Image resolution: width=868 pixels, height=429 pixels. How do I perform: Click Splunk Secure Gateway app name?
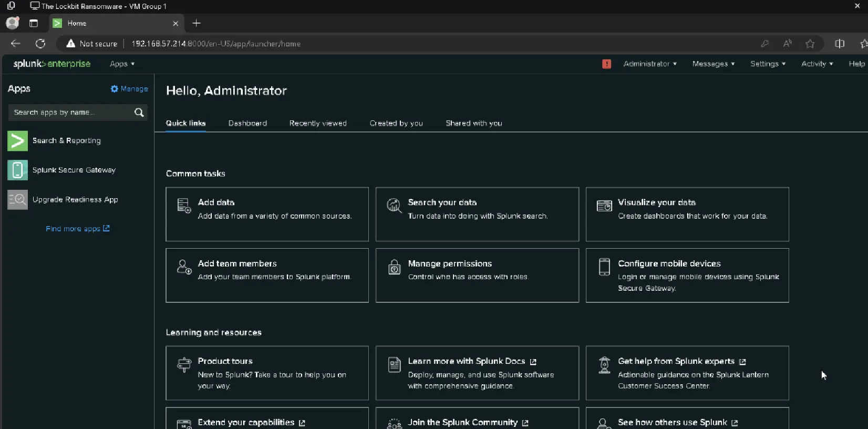coord(74,170)
